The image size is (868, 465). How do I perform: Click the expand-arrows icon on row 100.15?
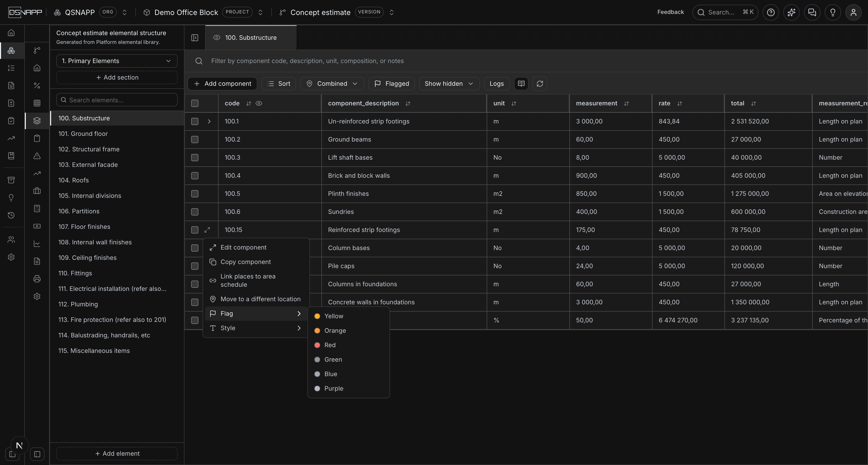point(207,230)
